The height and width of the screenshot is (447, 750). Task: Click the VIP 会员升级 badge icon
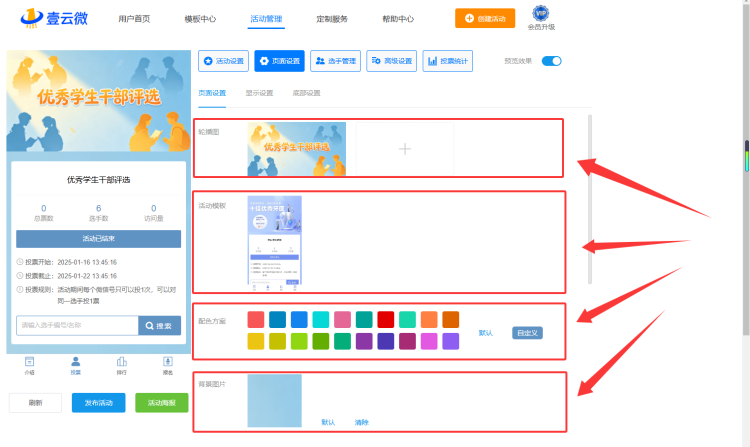tap(541, 13)
